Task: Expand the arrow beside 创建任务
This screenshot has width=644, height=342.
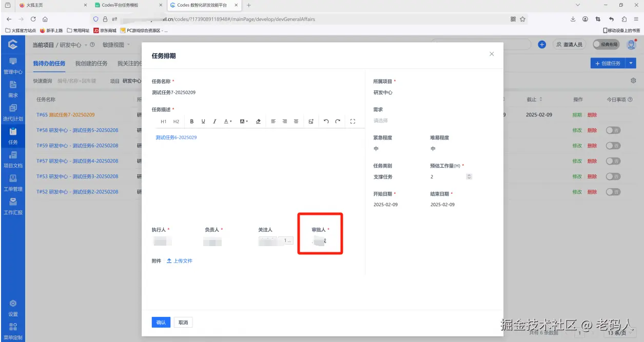Action: click(x=631, y=63)
